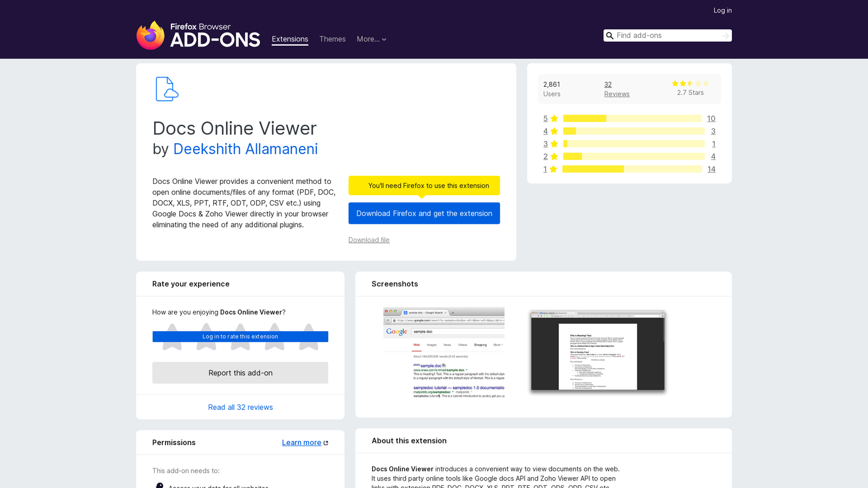868x488 pixels.
Task: Click the Docs Online Viewer extension icon
Action: click(x=167, y=89)
